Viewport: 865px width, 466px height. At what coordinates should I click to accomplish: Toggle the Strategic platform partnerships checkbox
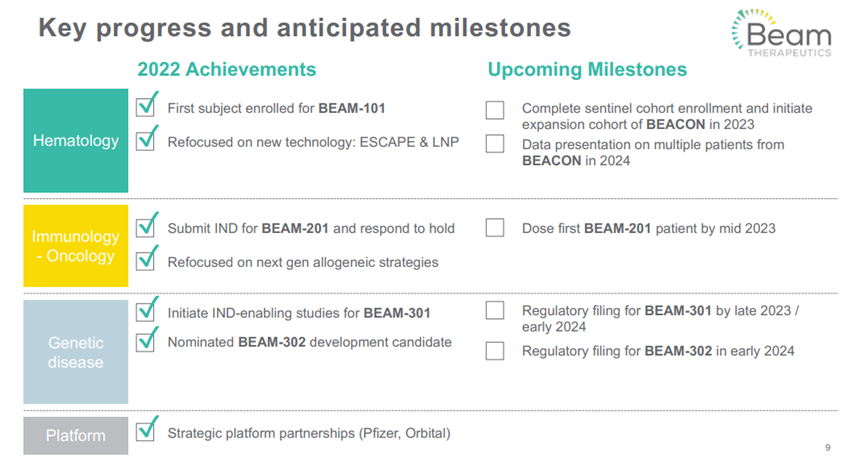[x=146, y=432]
